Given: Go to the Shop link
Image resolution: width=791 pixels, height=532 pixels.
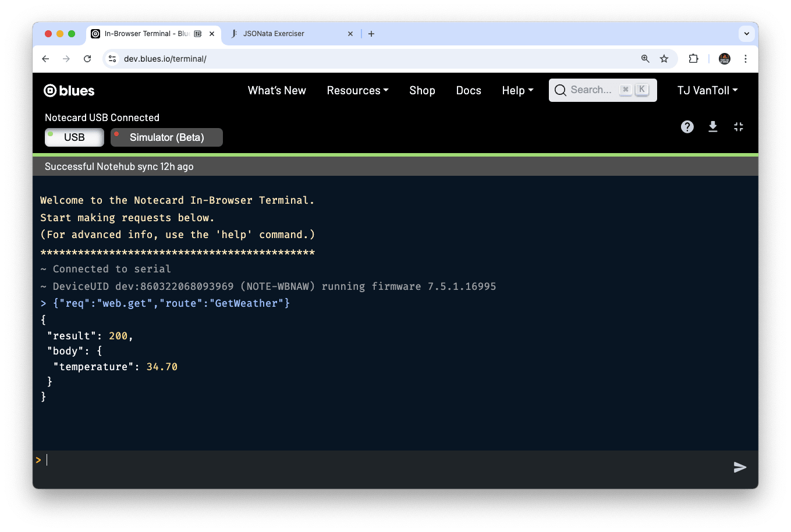Looking at the screenshot, I should point(422,90).
